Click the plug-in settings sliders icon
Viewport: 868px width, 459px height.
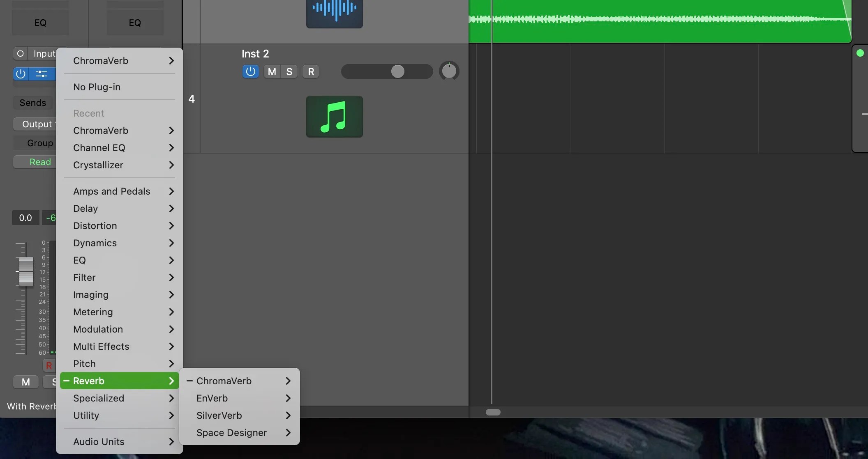point(42,74)
